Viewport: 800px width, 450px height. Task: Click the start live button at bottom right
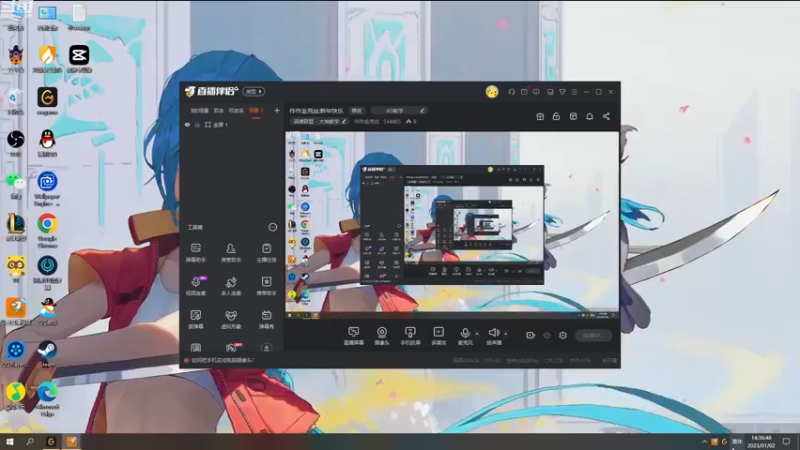pyautogui.click(x=593, y=335)
